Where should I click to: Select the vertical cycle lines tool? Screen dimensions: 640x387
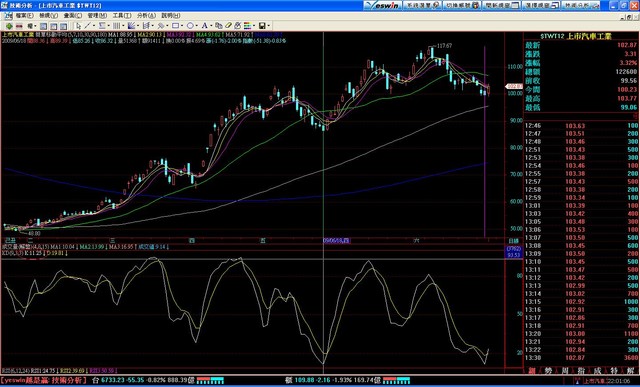pyautogui.click(x=117, y=26)
